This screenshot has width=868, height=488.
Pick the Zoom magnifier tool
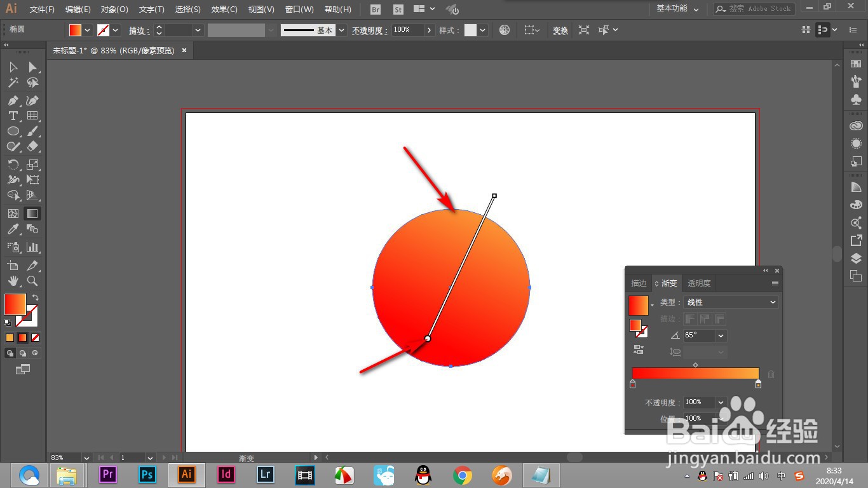pyautogui.click(x=32, y=281)
